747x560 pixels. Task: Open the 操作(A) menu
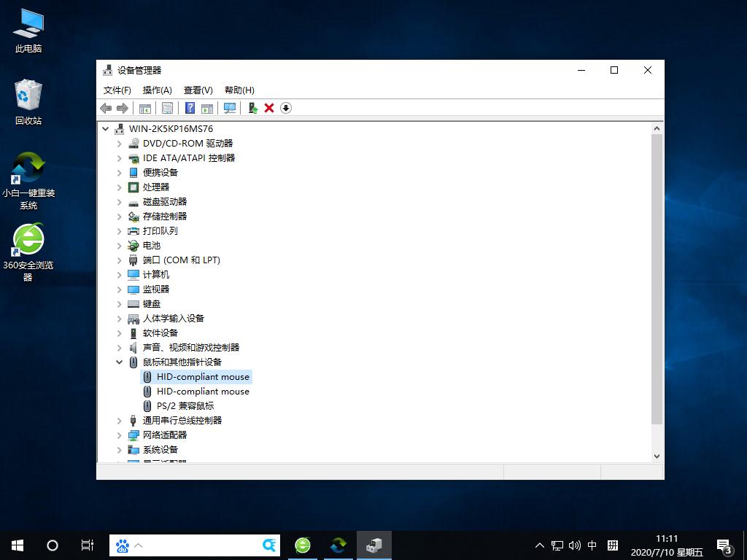[156, 90]
